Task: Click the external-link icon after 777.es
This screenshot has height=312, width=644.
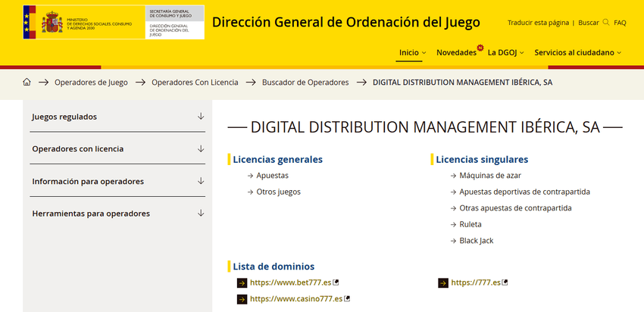Action: point(505,282)
